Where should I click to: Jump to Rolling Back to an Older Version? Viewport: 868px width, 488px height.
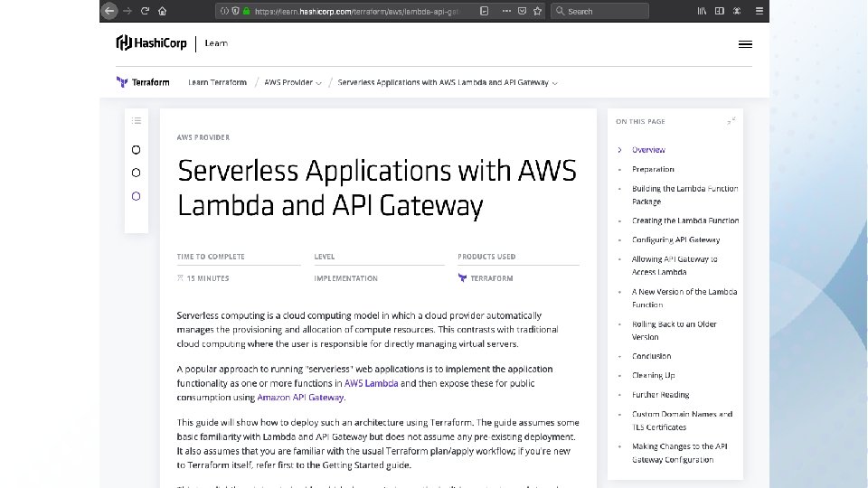click(x=675, y=331)
